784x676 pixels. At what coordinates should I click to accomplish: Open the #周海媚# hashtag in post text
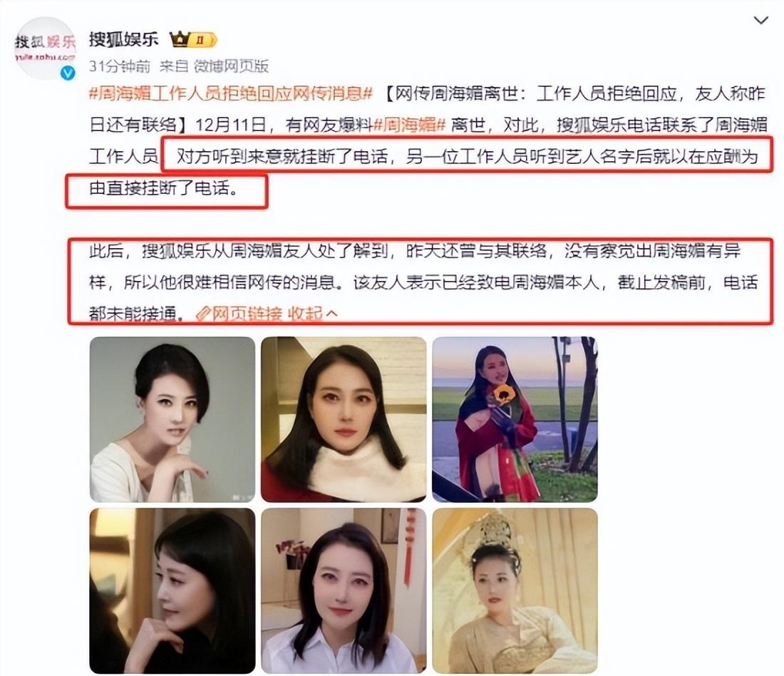click(410, 125)
